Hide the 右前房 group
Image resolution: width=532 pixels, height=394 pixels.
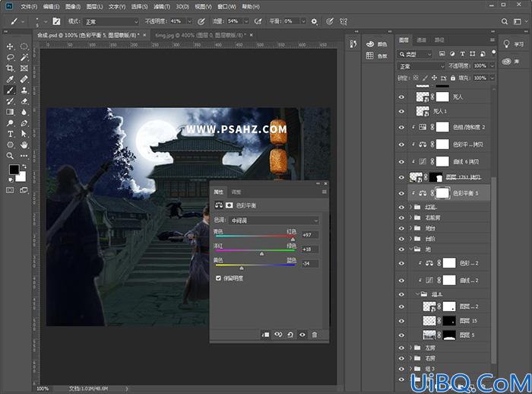tap(401, 218)
